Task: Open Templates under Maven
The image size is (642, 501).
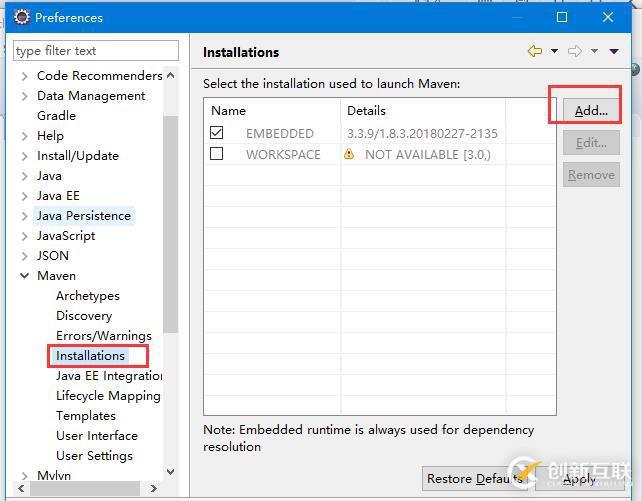Action: (86, 416)
